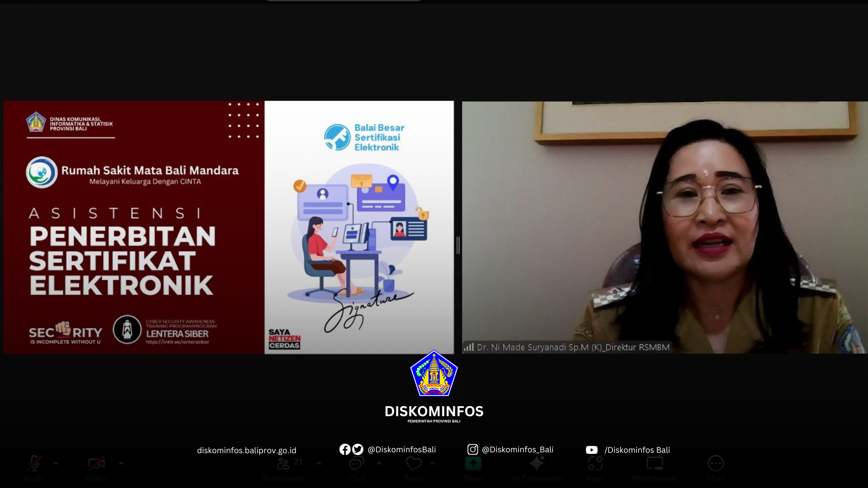Unmute the Audio microphone
The width and height of the screenshot is (868, 488).
[x=34, y=468]
